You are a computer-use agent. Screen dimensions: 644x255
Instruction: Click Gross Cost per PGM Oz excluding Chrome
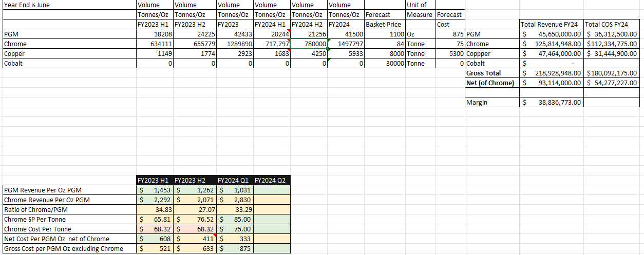[x=69, y=249]
